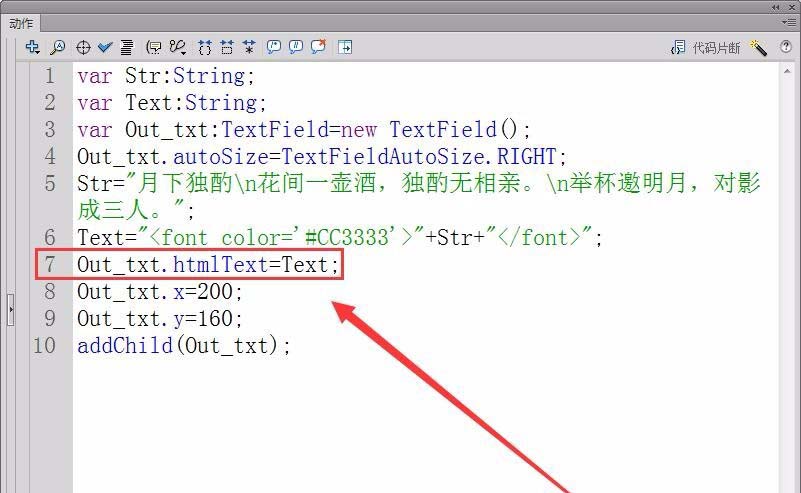This screenshot has width=801, height=493.
Task: Expand all collapsed code
Action: (x=249, y=48)
